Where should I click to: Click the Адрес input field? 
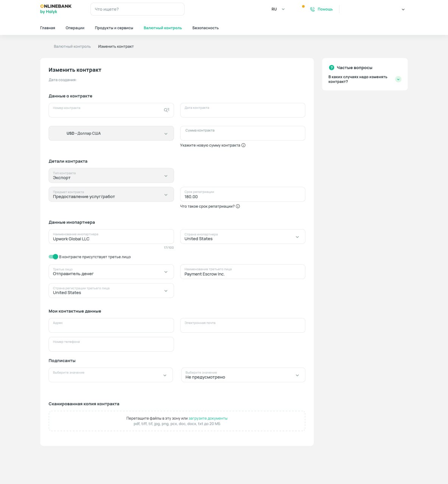[x=111, y=326]
